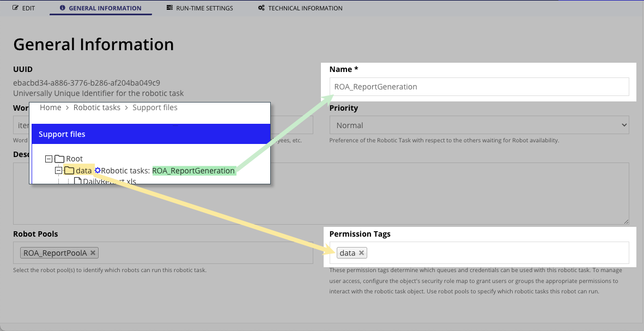The width and height of the screenshot is (644, 331).
Task: Collapse the Root tree node
Action: click(48, 159)
